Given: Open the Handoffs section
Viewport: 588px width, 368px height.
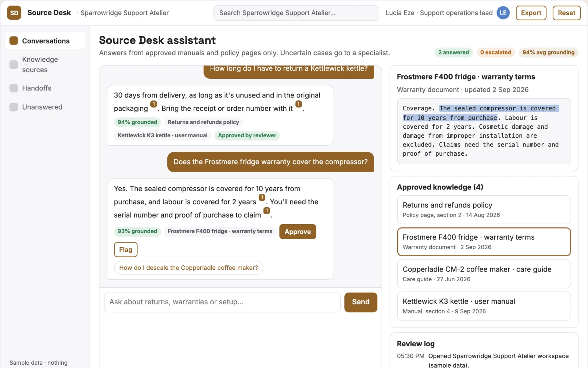Looking at the screenshot, I should [x=45, y=88].
